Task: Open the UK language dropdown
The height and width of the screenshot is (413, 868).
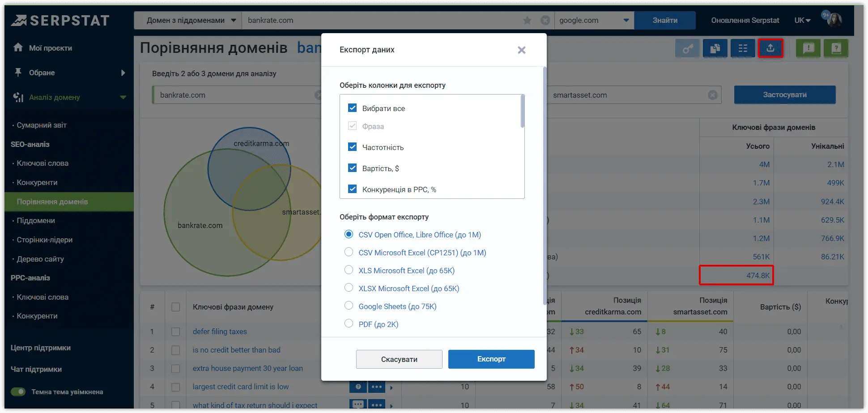Action: [x=803, y=20]
